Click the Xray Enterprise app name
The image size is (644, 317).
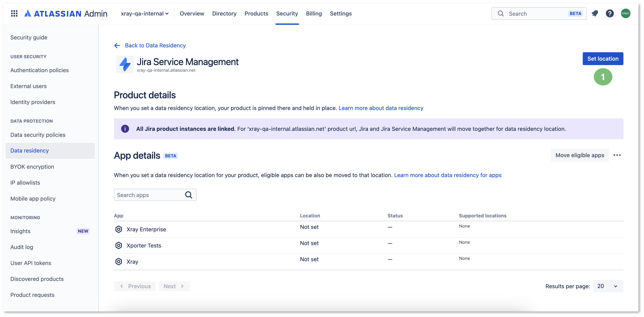146,229
